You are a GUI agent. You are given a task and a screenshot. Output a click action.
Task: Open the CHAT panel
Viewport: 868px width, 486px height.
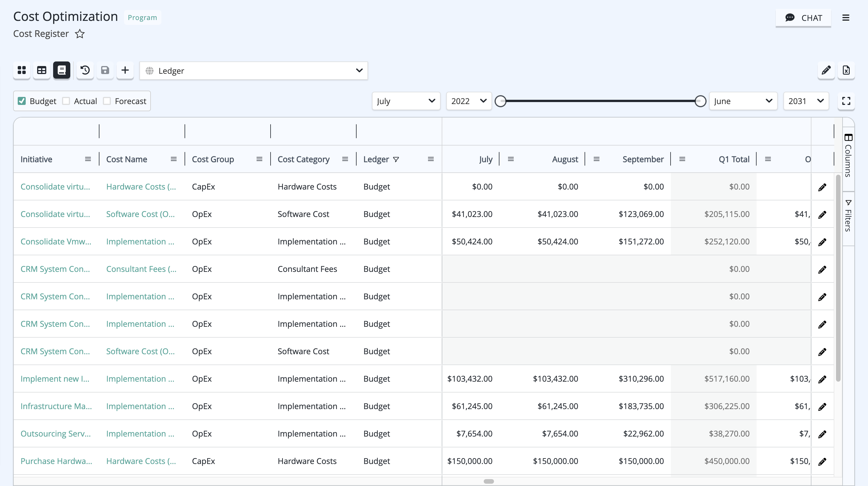pos(803,17)
